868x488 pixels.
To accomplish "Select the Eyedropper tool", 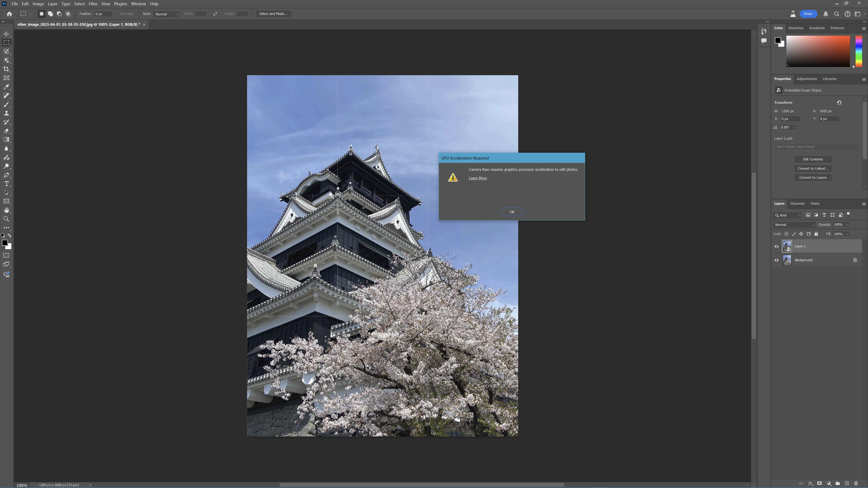I will pyautogui.click(x=6, y=87).
